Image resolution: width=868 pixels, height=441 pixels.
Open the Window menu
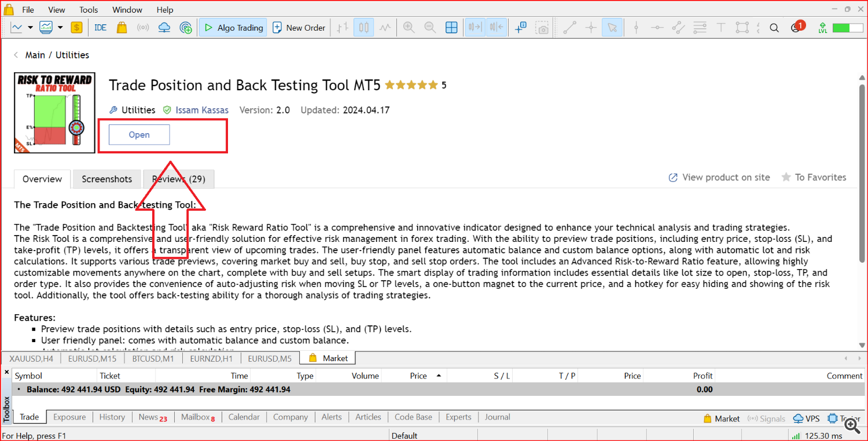(x=127, y=9)
